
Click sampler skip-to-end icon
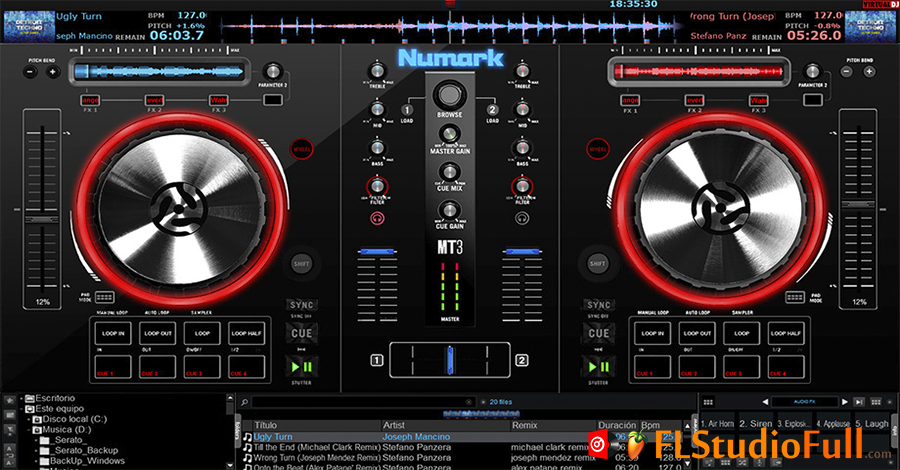tap(859, 402)
